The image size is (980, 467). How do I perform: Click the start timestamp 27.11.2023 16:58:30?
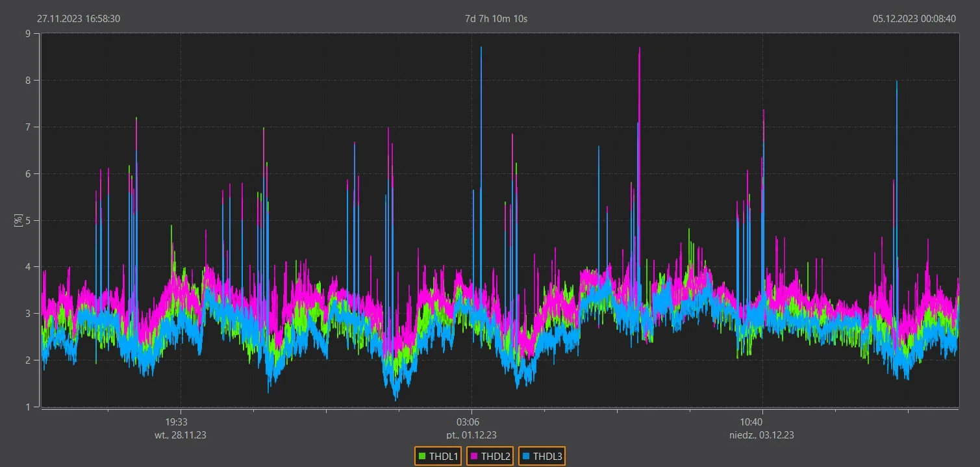coord(79,19)
